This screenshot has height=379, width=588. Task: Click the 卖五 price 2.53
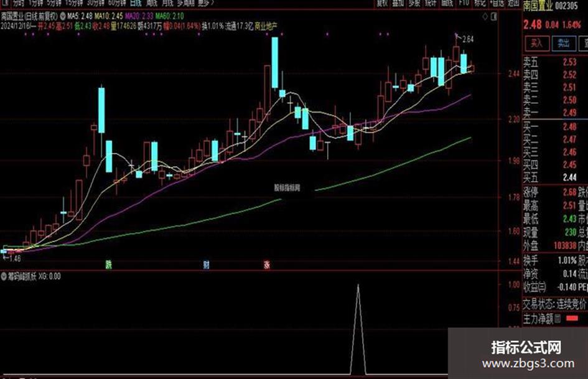click(x=569, y=62)
